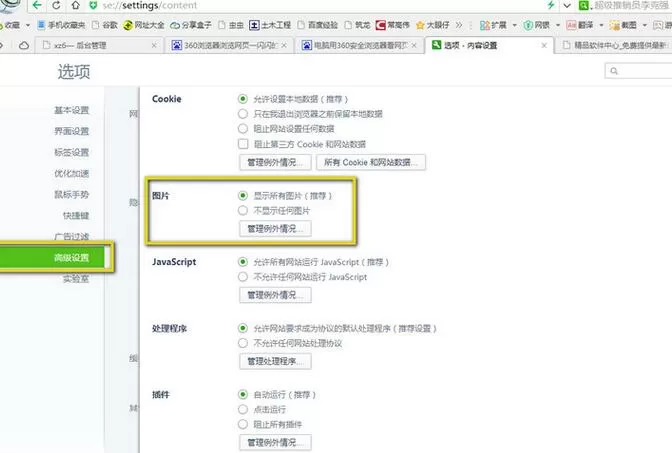Open the 谷歌 bookmark
Viewport: 672px width, 453px height.
(105, 25)
